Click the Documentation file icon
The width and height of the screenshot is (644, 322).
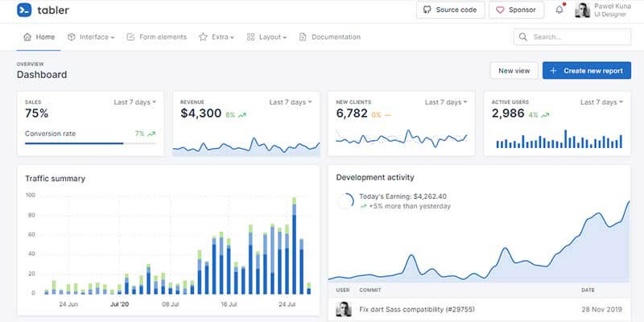tap(303, 37)
